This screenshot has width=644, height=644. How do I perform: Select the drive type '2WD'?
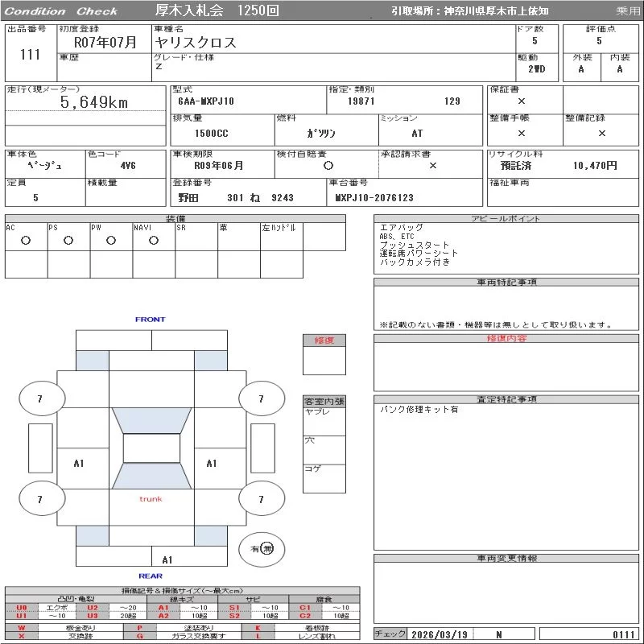point(537,69)
